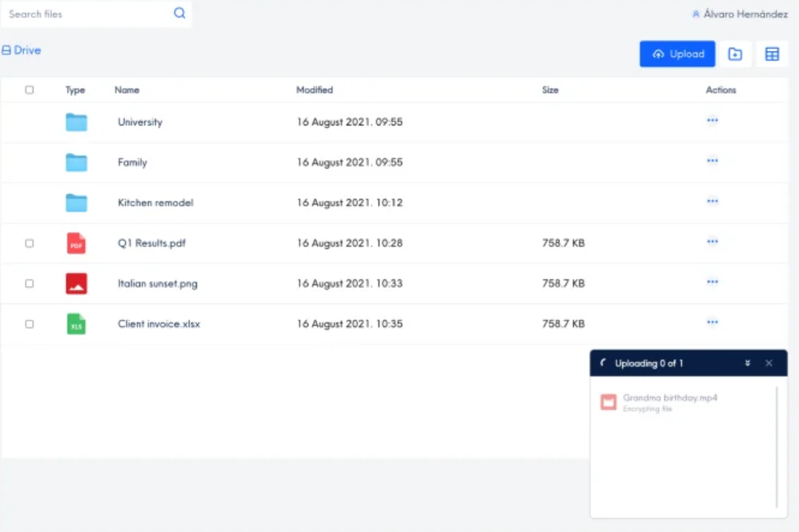The image size is (799, 532).
Task: Sort files by the Modified column
Action: tap(314, 90)
